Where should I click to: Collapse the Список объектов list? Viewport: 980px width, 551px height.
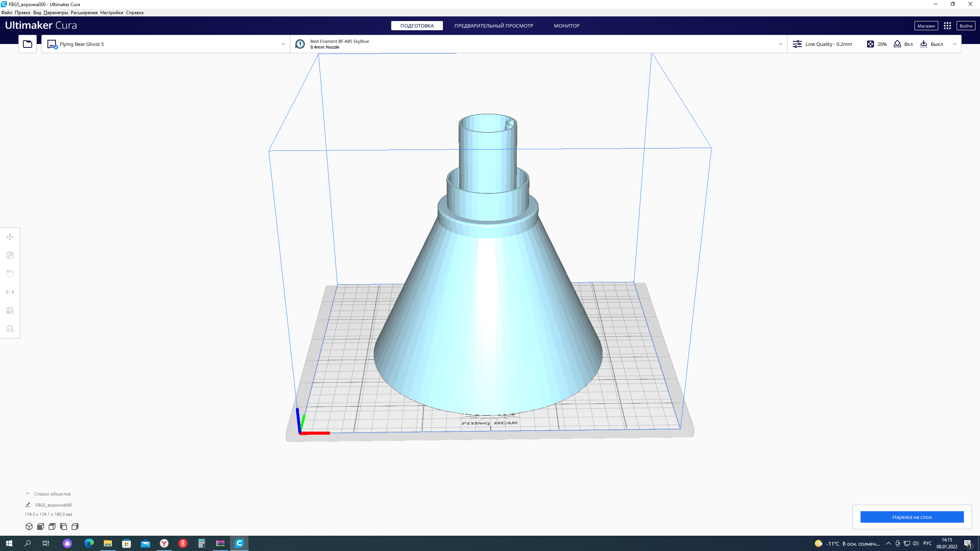(28, 494)
